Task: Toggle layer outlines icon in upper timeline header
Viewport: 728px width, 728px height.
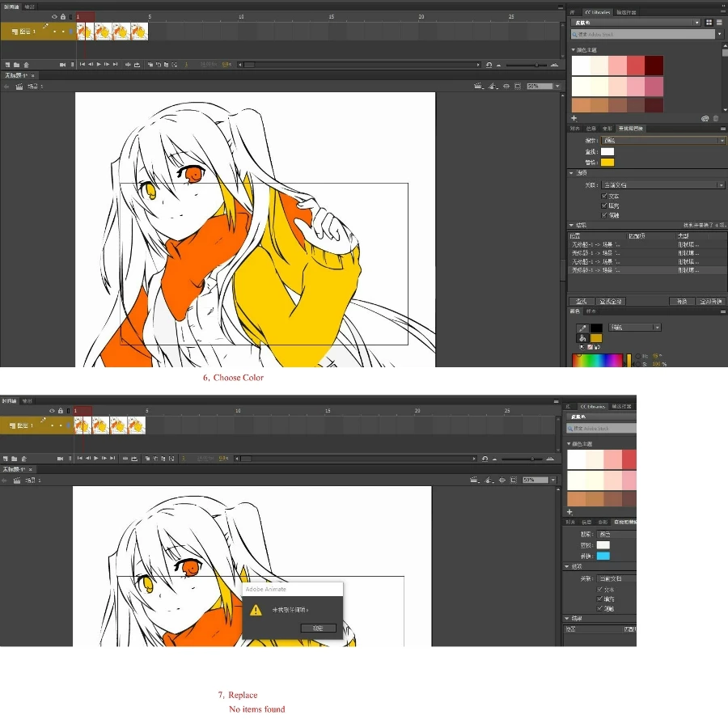Action: coord(70,17)
